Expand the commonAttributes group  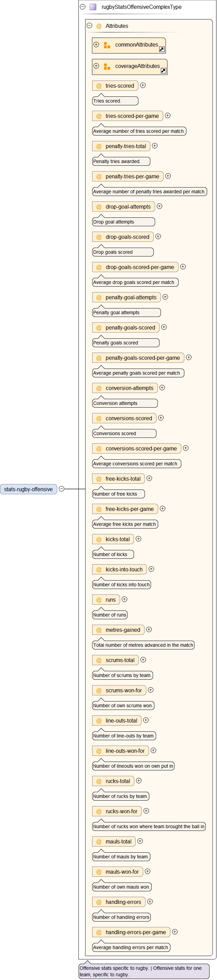coord(96,44)
